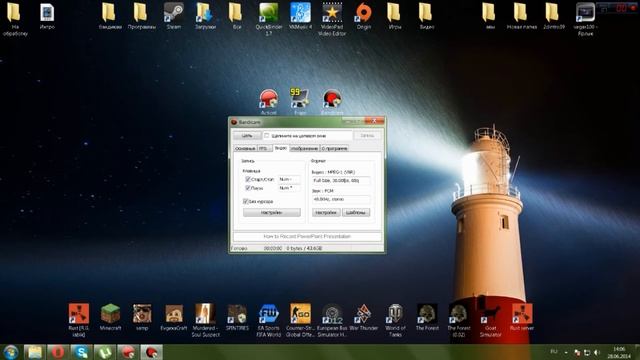Toggle the Пауза hotkey checkbox
This screenshot has width=640, height=360.
click(x=247, y=188)
